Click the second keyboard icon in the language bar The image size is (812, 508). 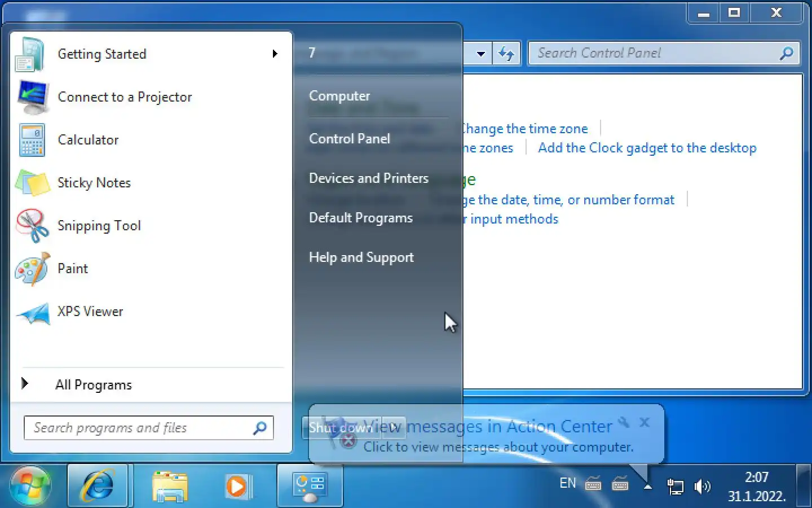(x=620, y=484)
